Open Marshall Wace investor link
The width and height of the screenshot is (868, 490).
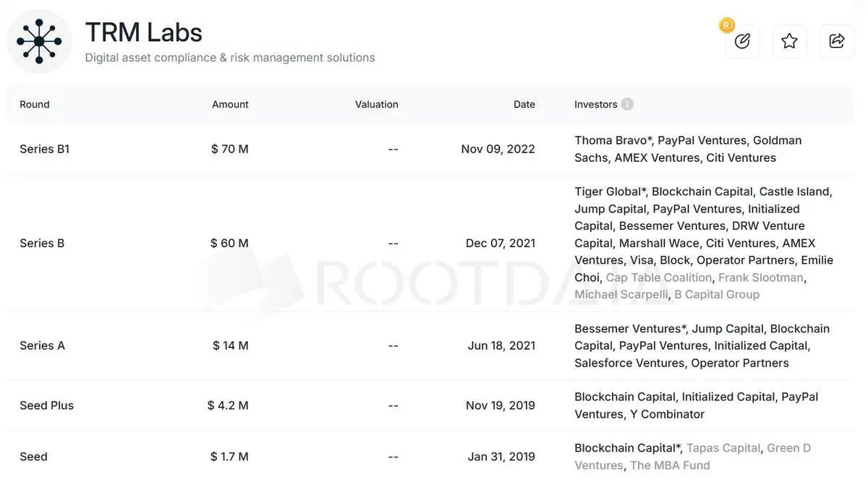point(659,243)
